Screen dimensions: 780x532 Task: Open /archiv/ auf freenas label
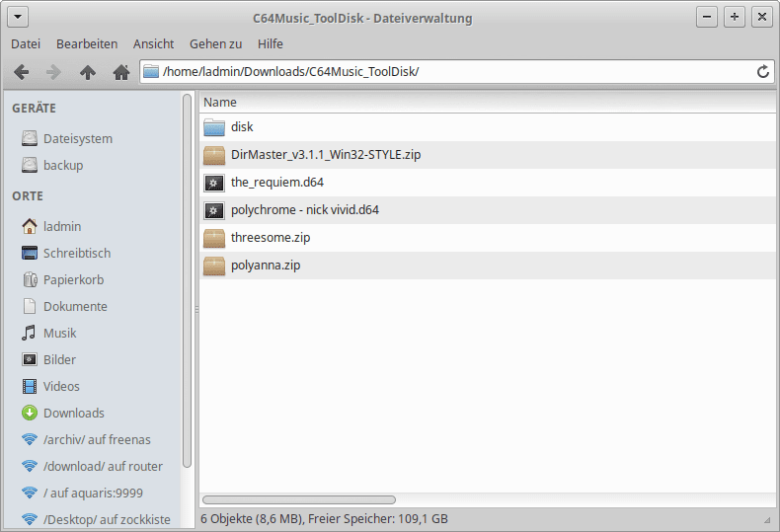tap(97, 440)
